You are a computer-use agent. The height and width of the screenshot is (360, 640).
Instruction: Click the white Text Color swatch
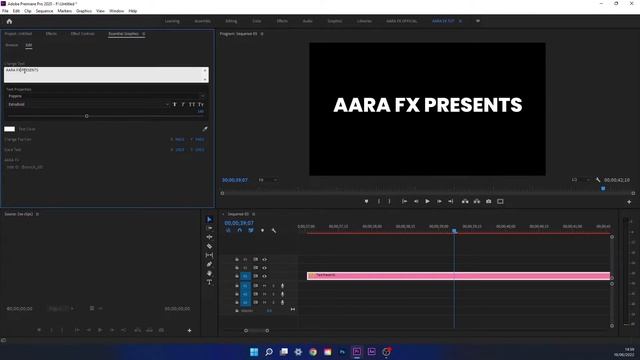click(9, 129)
